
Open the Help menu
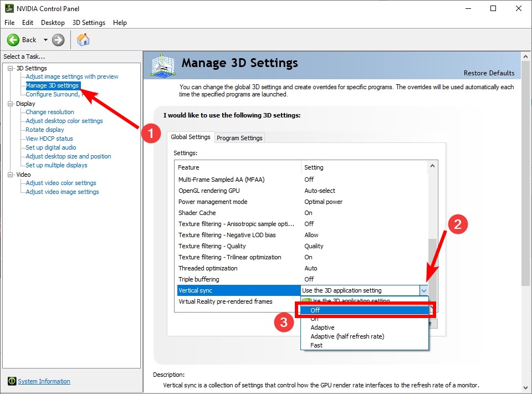(120, 23)
